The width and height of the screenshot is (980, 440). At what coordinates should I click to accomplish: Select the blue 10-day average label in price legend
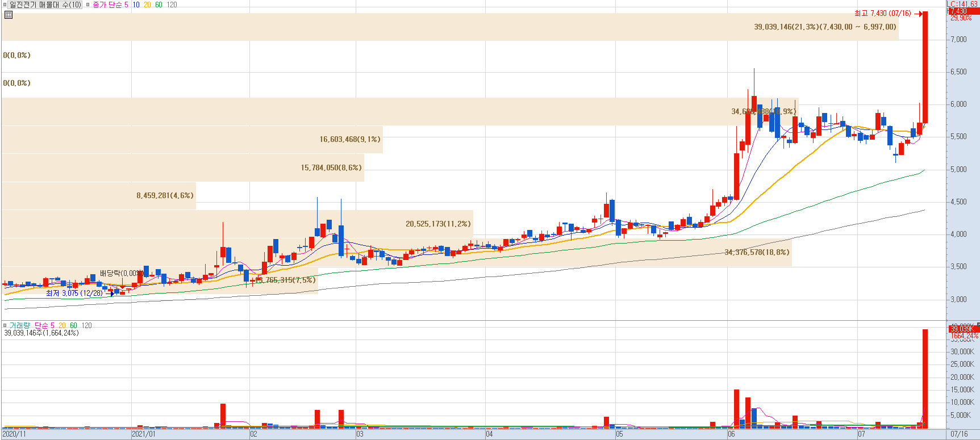point(136,5)
